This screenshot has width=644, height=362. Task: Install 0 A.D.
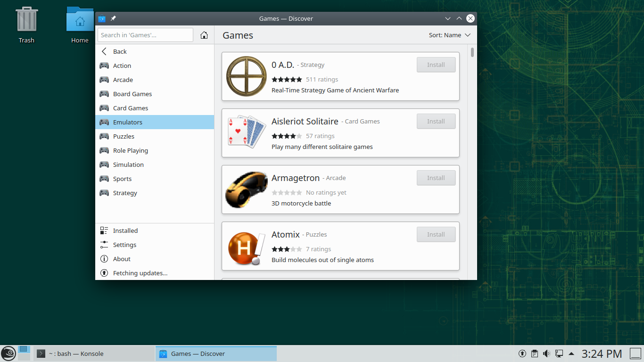tap(436, 65)
